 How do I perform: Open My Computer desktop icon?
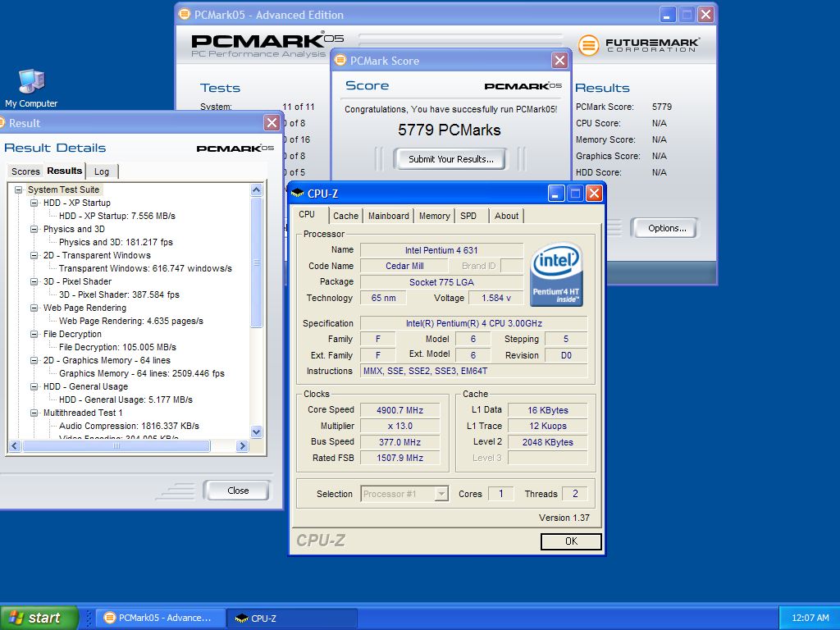pyautogui.click(x=31, y=89)
